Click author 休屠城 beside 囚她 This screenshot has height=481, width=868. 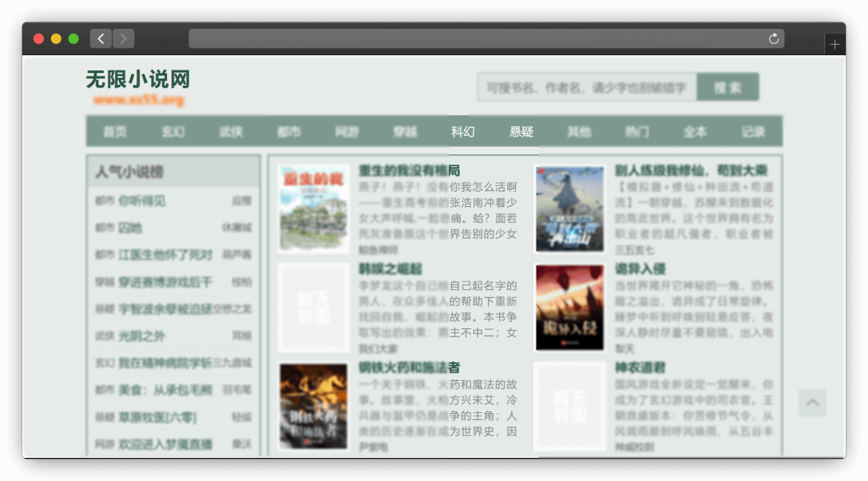tap(237, 227)
